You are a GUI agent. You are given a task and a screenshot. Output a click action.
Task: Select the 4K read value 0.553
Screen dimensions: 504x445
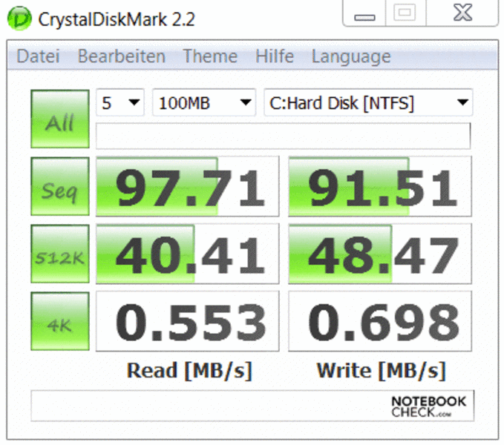point(187,321)
